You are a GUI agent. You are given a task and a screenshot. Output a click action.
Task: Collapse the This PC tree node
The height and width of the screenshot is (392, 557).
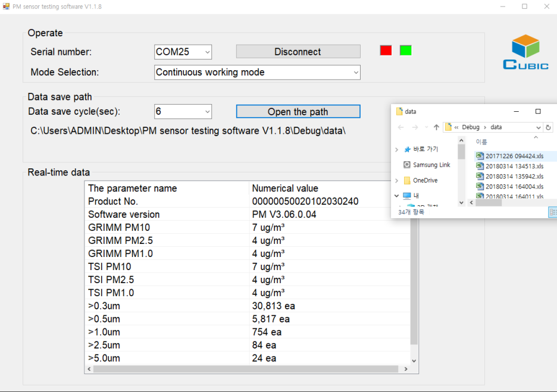point(397,196)
